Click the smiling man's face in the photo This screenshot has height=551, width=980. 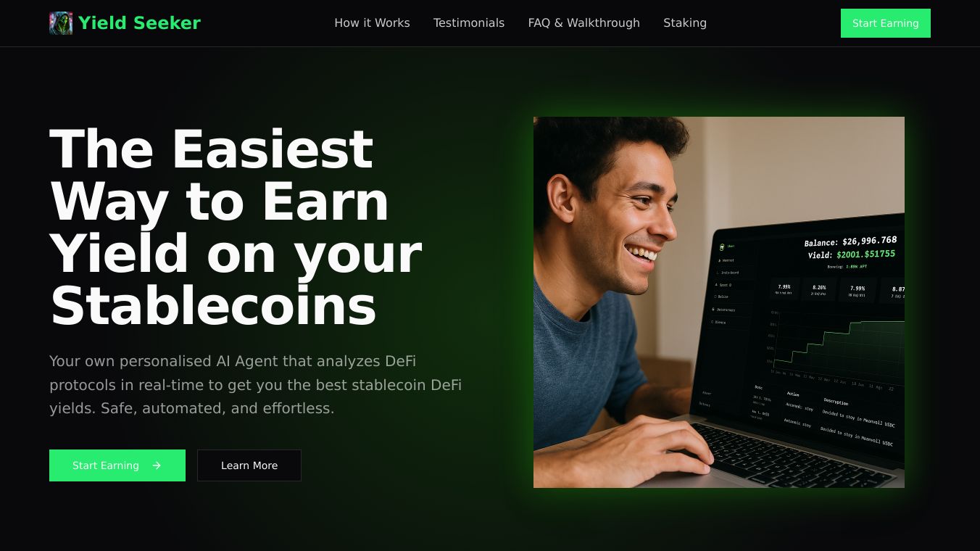tap(627, 217)
